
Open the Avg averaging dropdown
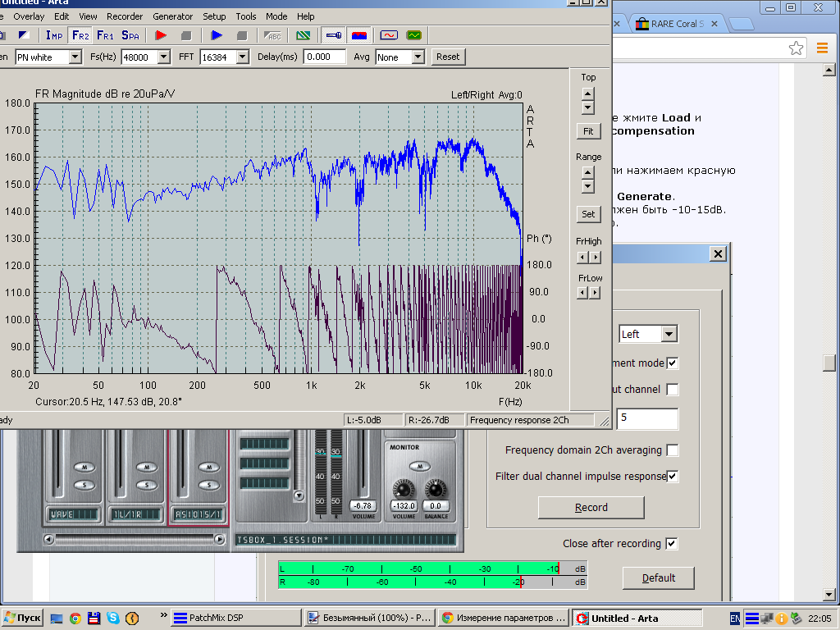tap(418, 57)
